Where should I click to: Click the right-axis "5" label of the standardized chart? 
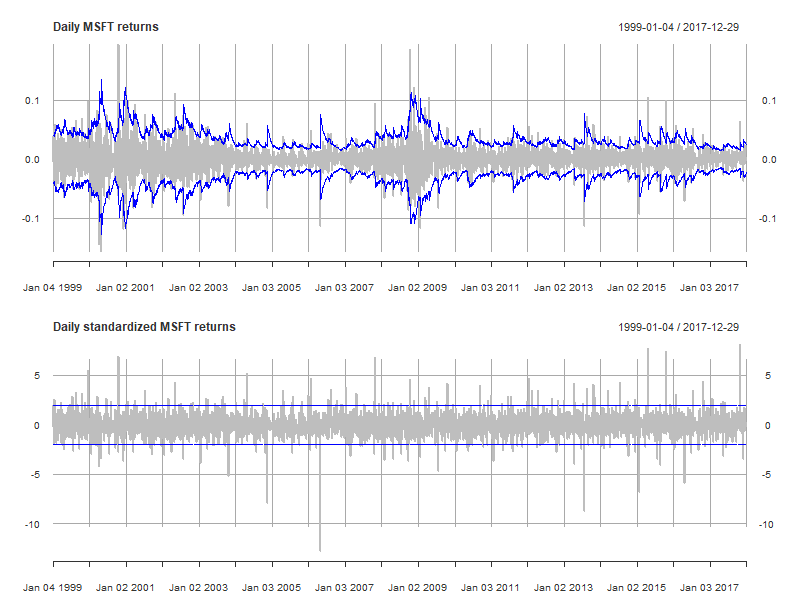pyautogui.click(x=768, y=376)
